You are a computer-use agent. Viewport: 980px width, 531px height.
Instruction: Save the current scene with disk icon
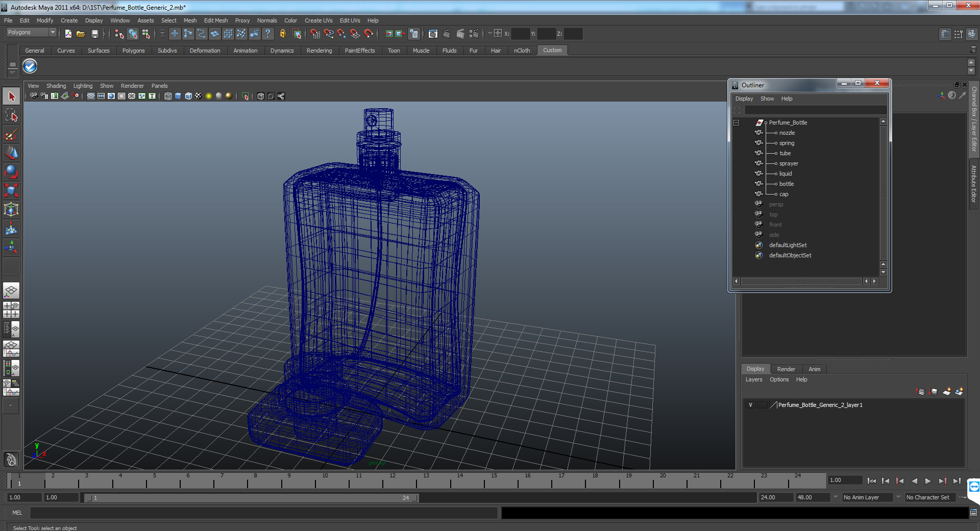[x=94, y=34]
